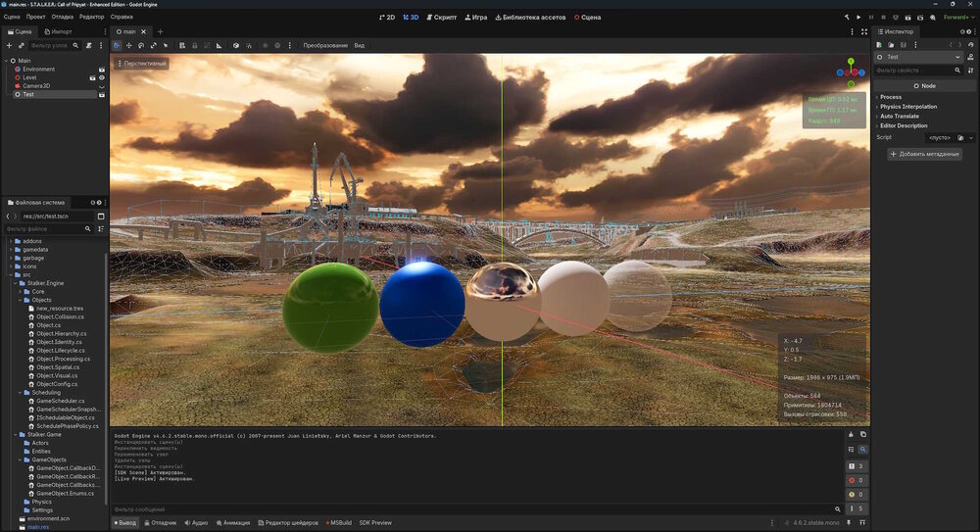Open the Редактор шейдеров panel
The height and width of the screenshot is (532, 980).
coord(288,522)
